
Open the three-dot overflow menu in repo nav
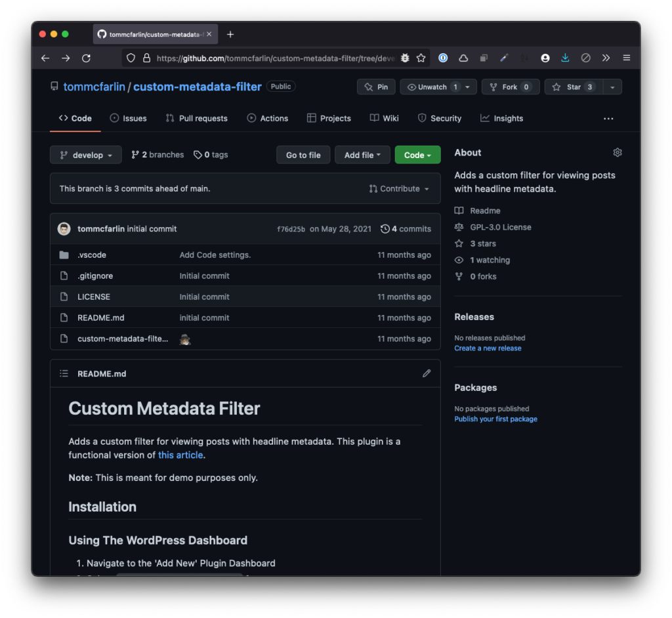pos(608,119)
